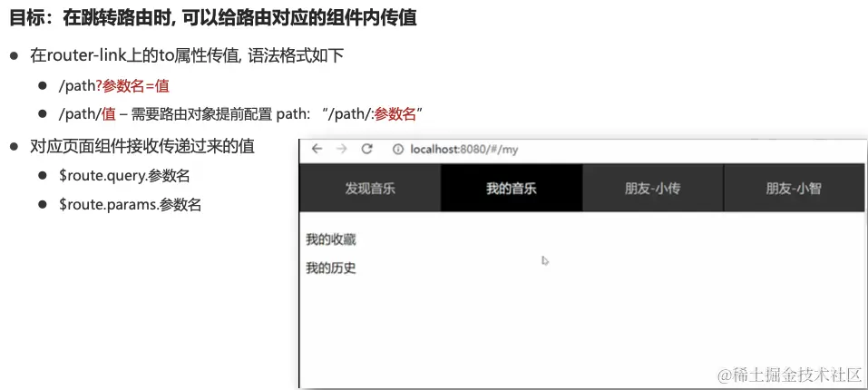Click the text /path?参数名=值
This screenshot has height=390, width=868.
pos(114,86)
